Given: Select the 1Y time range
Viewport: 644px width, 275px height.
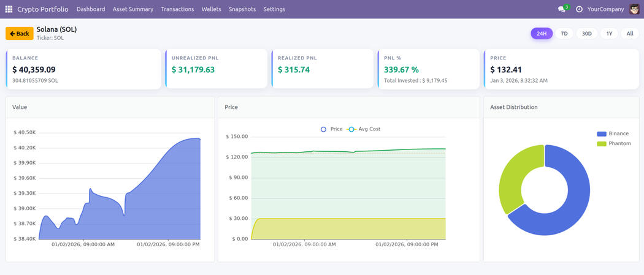Looking at the screenshot, I should [x=609, y=34].
